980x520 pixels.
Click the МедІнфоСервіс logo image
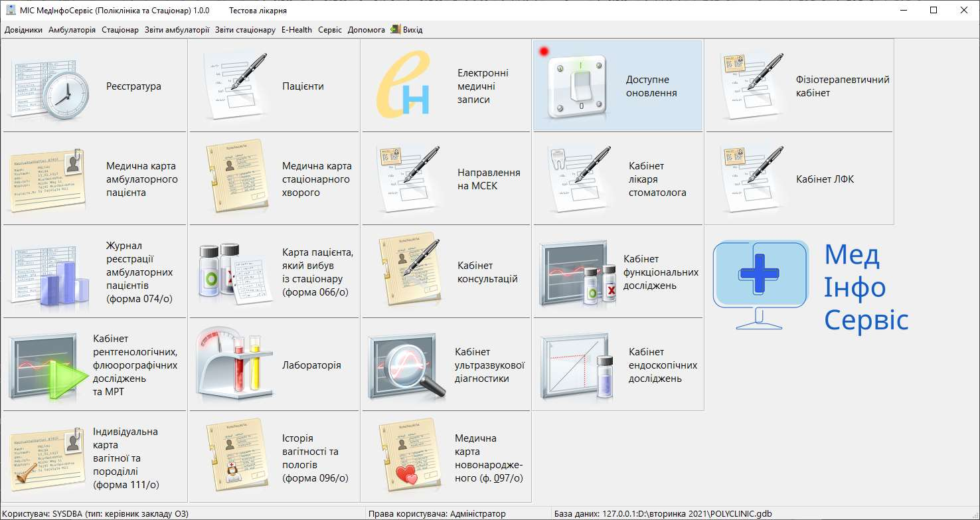811,286
